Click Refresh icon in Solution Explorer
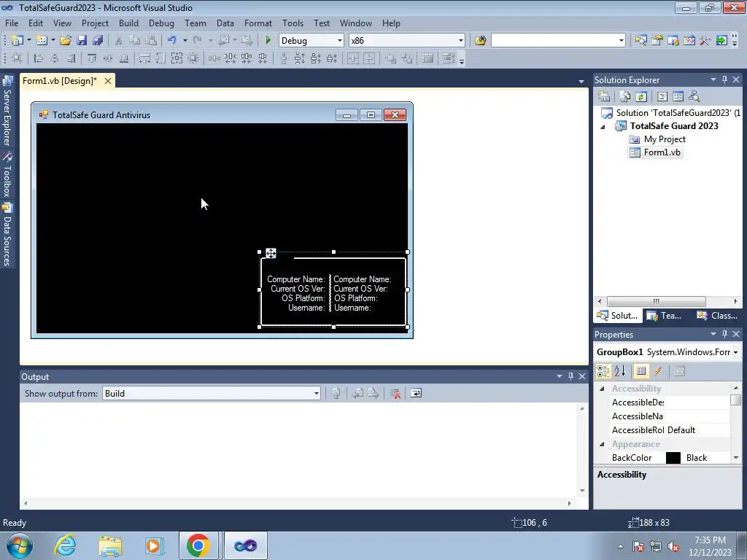747x560 pixels. [x=641, y=97]
